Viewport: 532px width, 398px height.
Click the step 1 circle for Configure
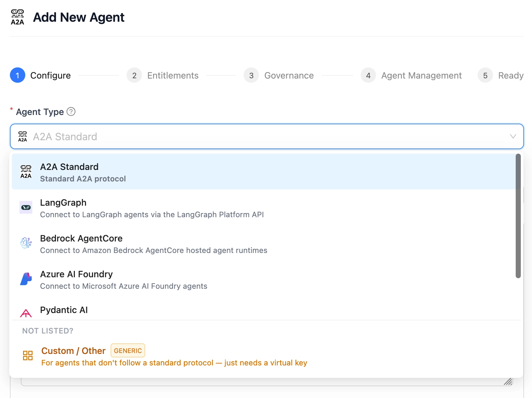coord(18,75)
